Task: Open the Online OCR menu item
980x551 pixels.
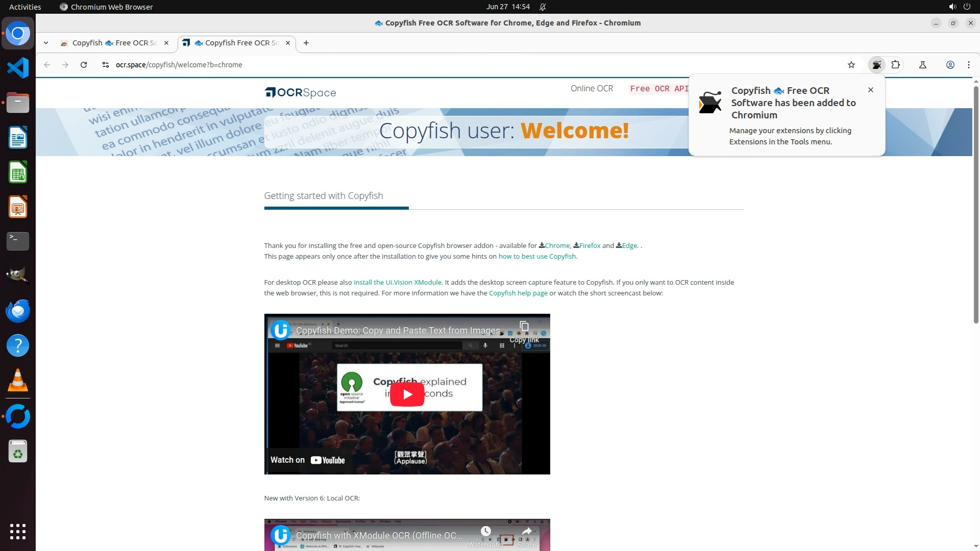Action: coord(592,88)
